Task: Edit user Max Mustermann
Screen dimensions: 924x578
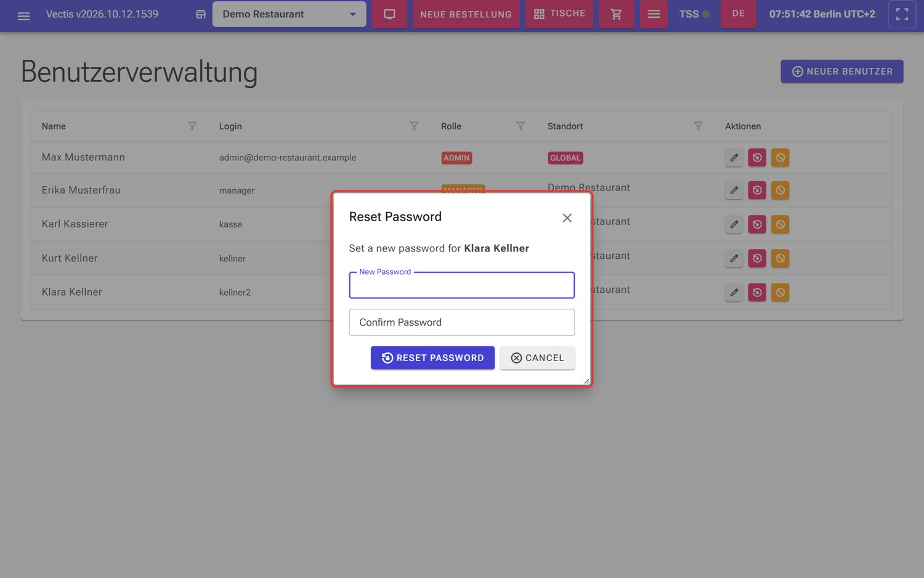Action: [x=734, y=158]
